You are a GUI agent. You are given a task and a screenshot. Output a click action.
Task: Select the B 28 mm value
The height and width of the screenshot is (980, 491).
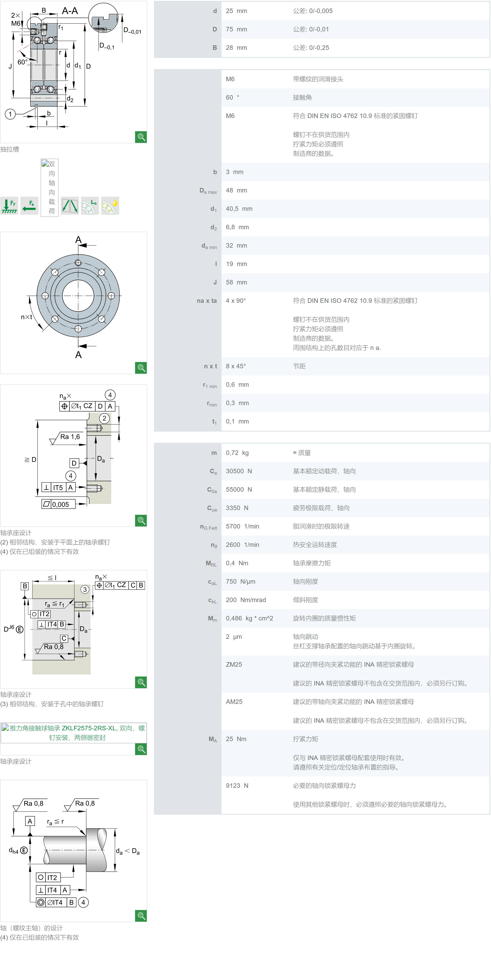[x=236, y=48]
